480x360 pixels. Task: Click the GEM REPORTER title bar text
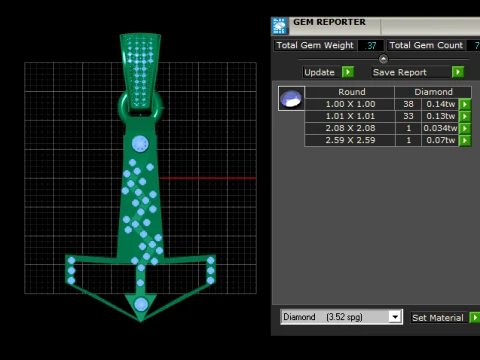(x=329, y=22)
